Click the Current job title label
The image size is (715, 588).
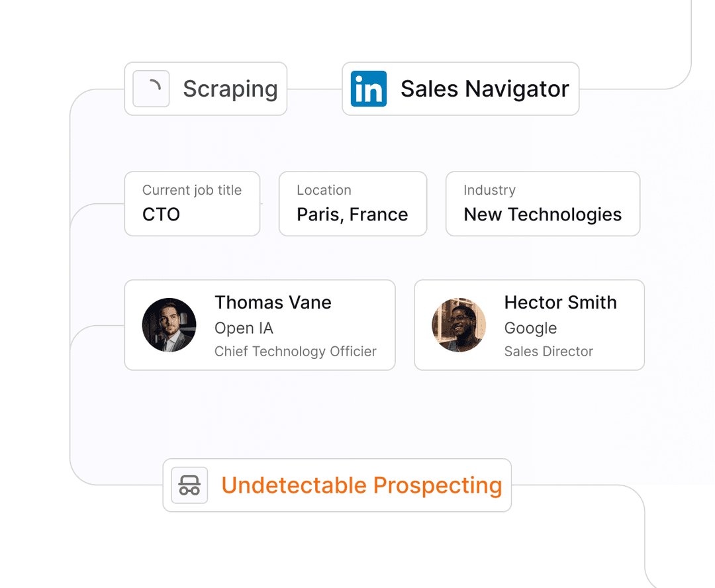192,190
